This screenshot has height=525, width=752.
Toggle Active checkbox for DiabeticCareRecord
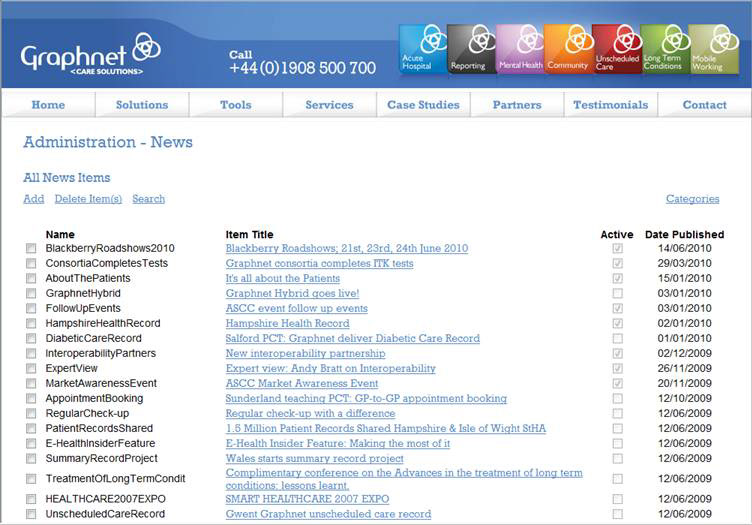point(617,339)
